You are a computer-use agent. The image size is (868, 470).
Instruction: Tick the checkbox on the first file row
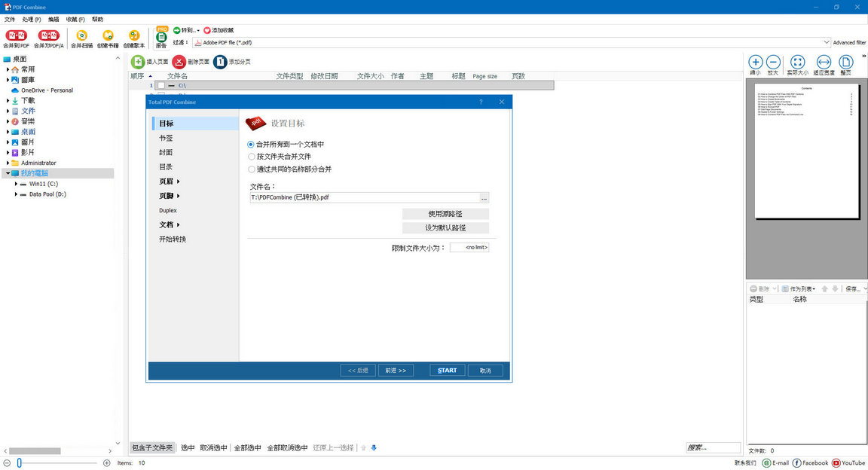coord(160,85)
